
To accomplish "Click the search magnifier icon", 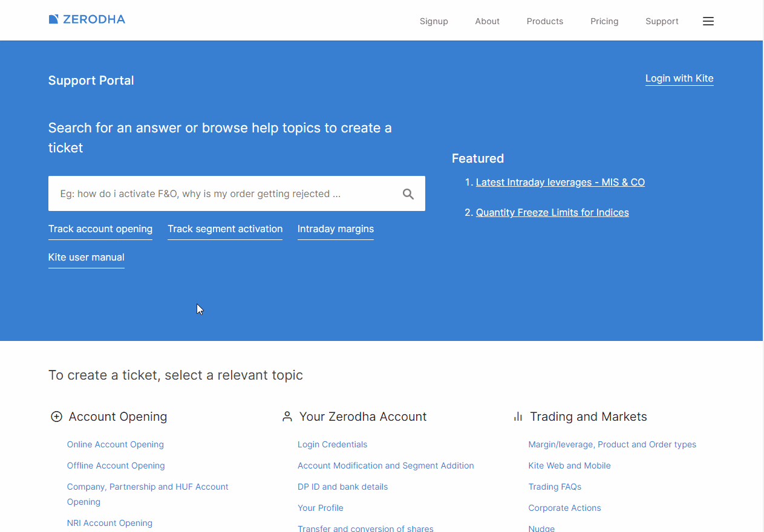I will pyautogui.click(x=408, y=194).
